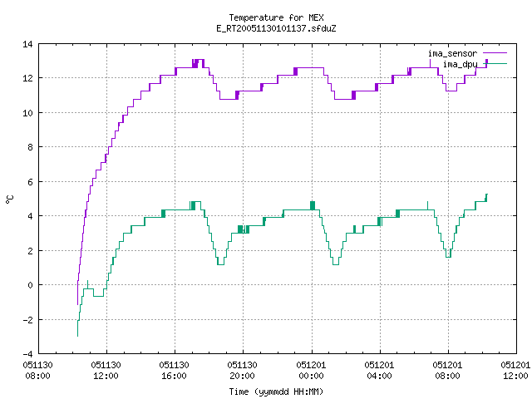Viewport: 532px width, 399px height.
Task: Click the x-axis label 051130 08:00
Action: tap(37, 371)
